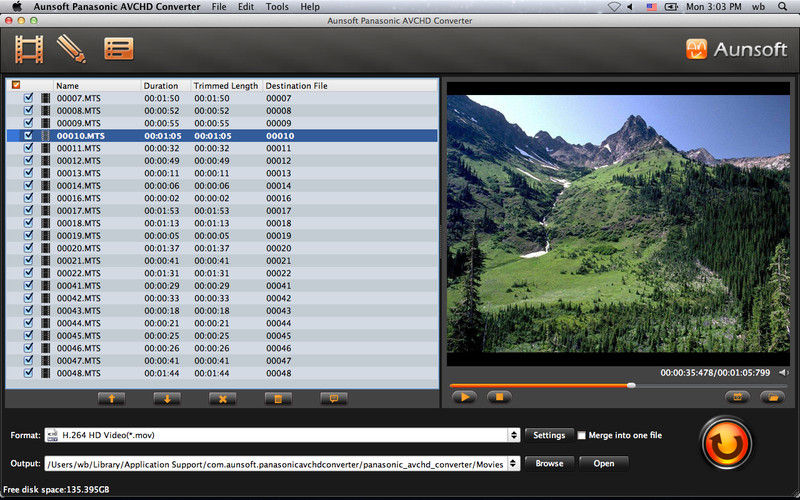This screenshot has width=800, height=500.
Task: Click the volume speaker icon under preview
Action: (x=783, y=372)
